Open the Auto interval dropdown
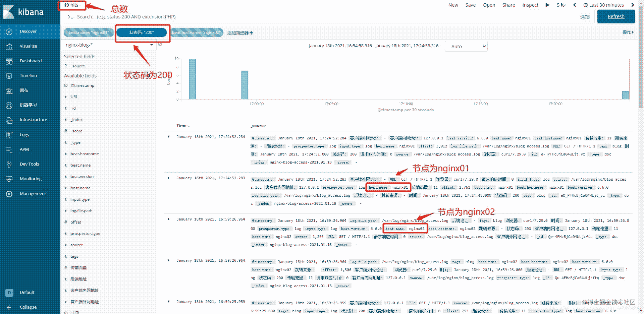Screen dimensions: 644x314 466,47
